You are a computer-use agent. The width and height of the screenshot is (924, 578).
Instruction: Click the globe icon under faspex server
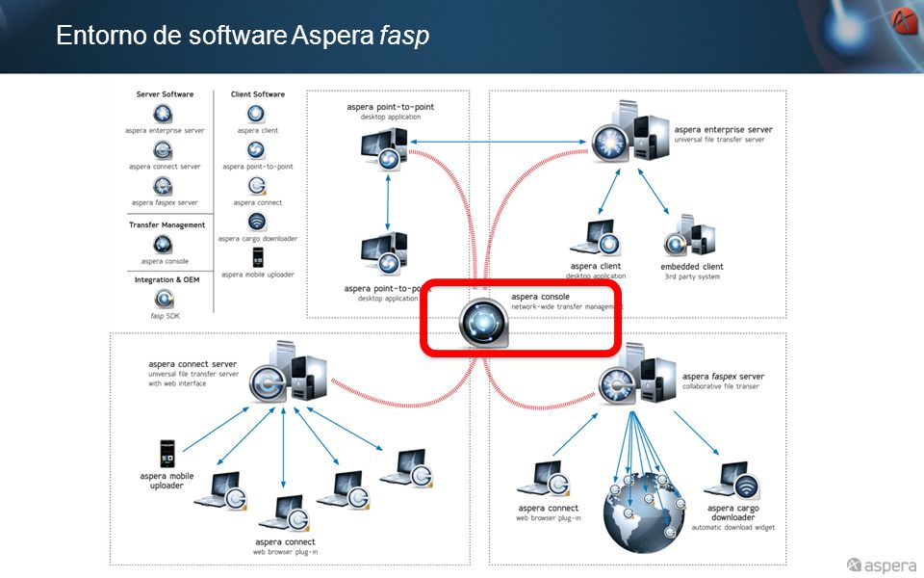(x=644, y=513)
